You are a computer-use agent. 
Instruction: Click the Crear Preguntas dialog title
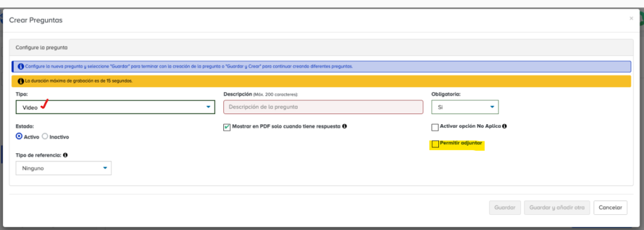click(36, 20)
